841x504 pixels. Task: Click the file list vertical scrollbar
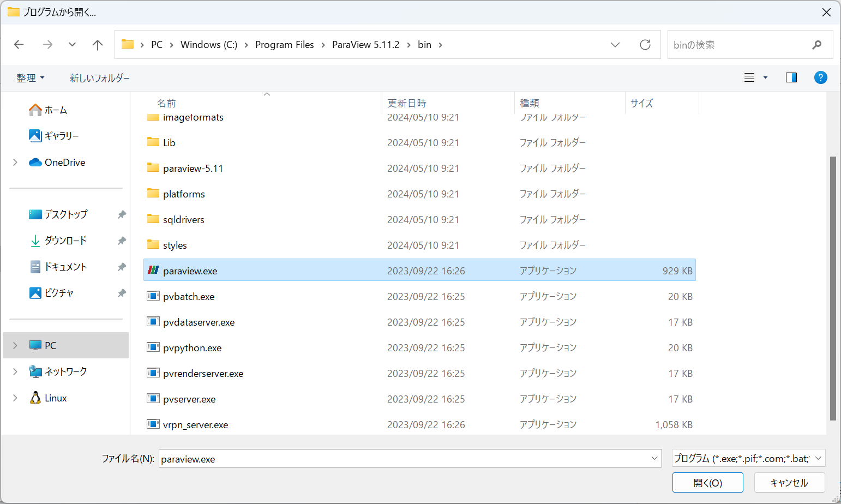[x=832, y=288]
